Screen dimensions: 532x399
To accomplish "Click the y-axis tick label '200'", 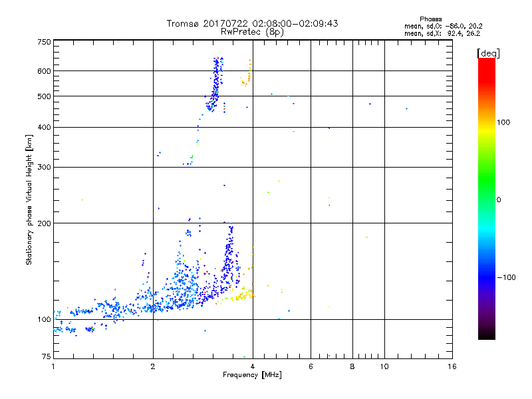I will 44,223.
